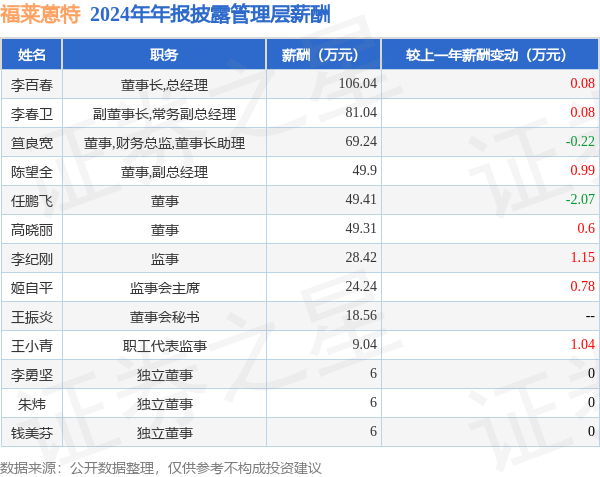The height and width of the screenshot is (477, 600).
Task: Select the name 笪良宽
Action: [x=32, y=143]
